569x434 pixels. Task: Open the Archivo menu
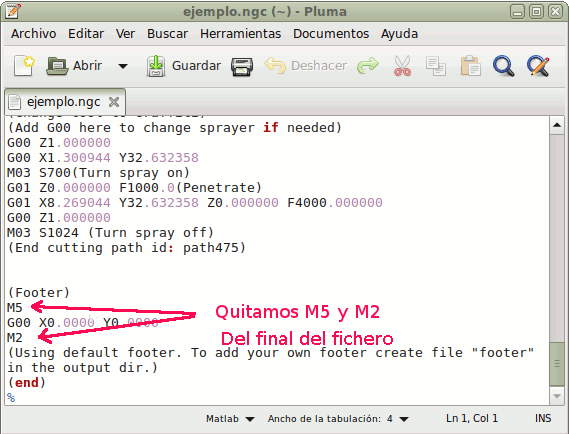click(x=33, y=34)
